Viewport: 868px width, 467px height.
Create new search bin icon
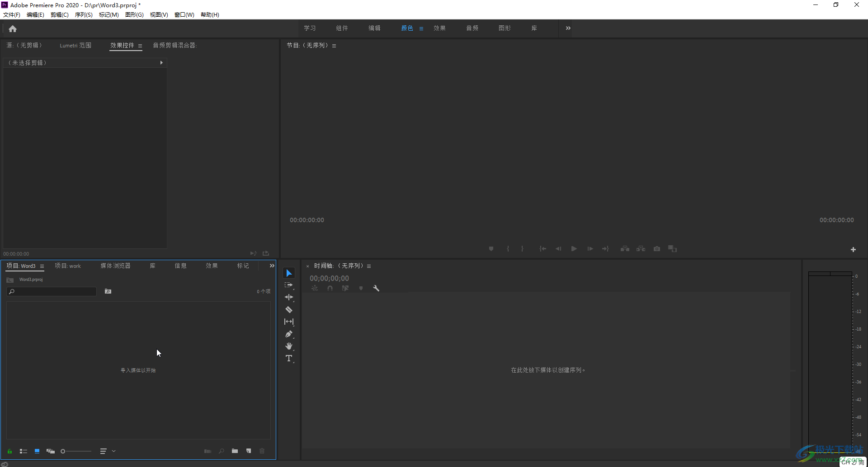(x=108, y=292)
